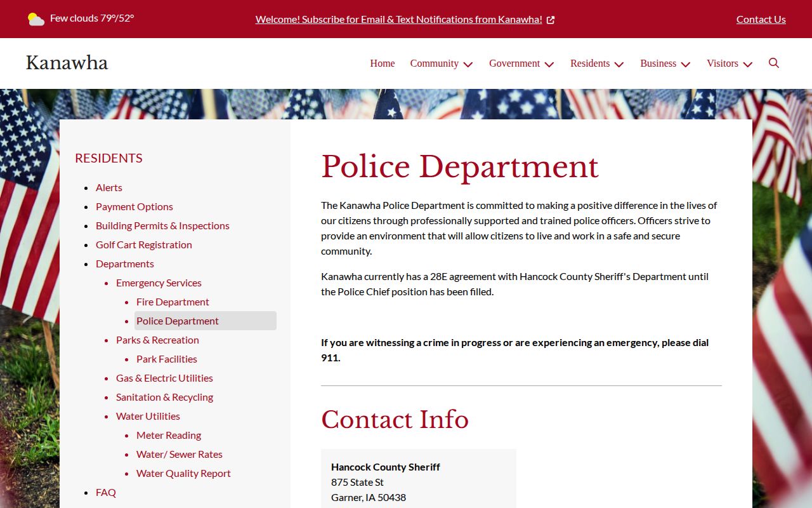Viewport: 812px width, 508px height.
Task: Open Water Quality Report link
Action: (x=183, y=473)
